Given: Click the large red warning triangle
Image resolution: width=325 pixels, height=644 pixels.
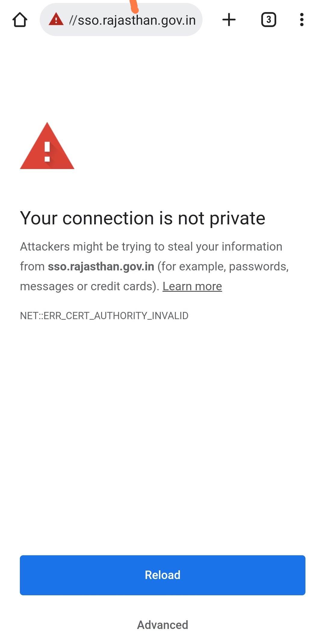Looking at the screenshot, I should click(x=47, y=146).
